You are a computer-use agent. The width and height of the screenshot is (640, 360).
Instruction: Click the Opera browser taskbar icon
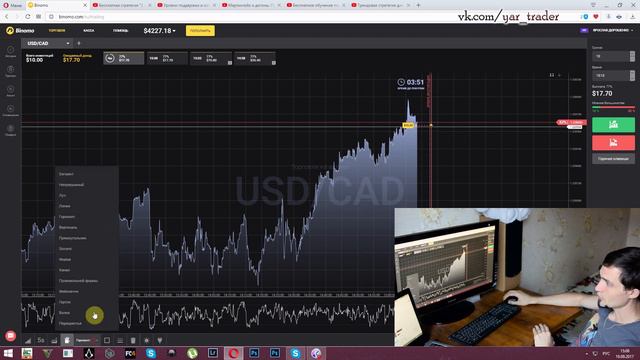coord(233,353)
